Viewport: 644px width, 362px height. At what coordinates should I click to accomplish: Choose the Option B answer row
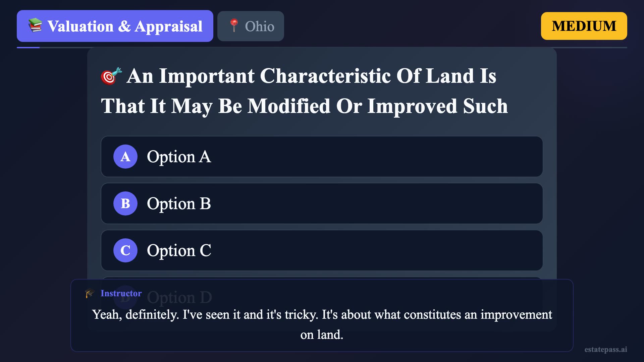pyautogui.click(x=322, y=203)
